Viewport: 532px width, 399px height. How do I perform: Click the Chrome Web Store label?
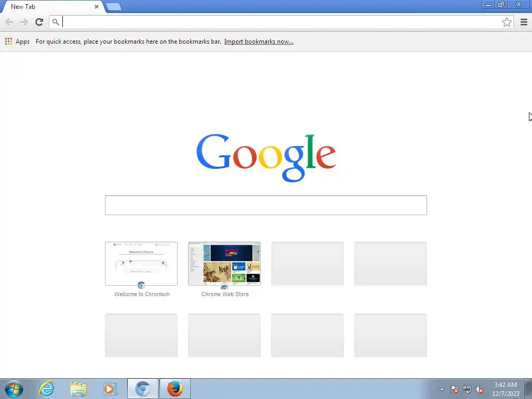(225, 294)
